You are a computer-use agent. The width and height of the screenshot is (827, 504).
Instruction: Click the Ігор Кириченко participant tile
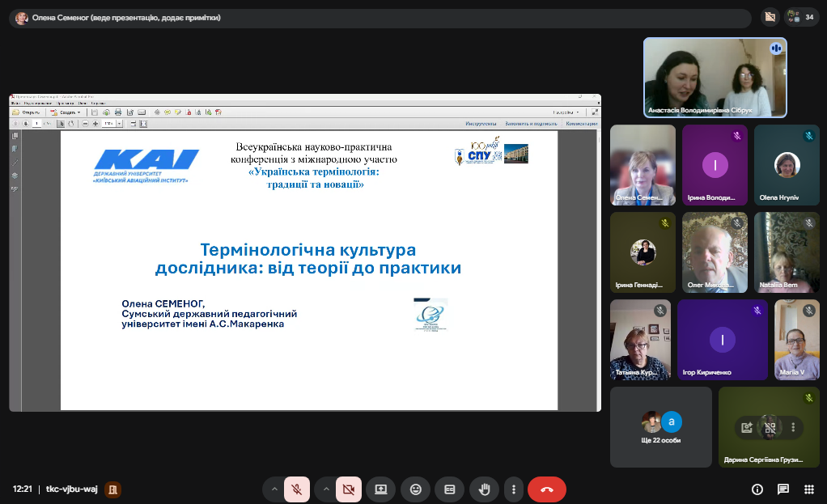click(722, 340)
